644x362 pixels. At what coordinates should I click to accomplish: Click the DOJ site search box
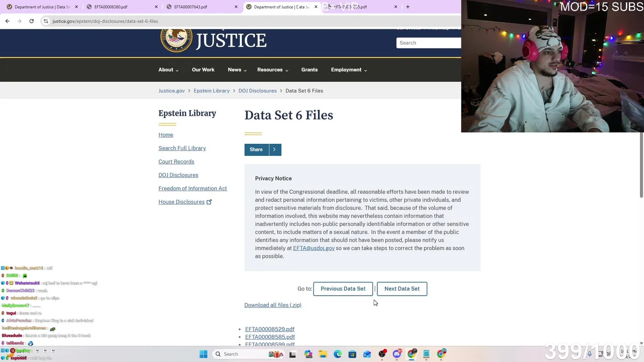pyautogui.click(x=429, y=43)
